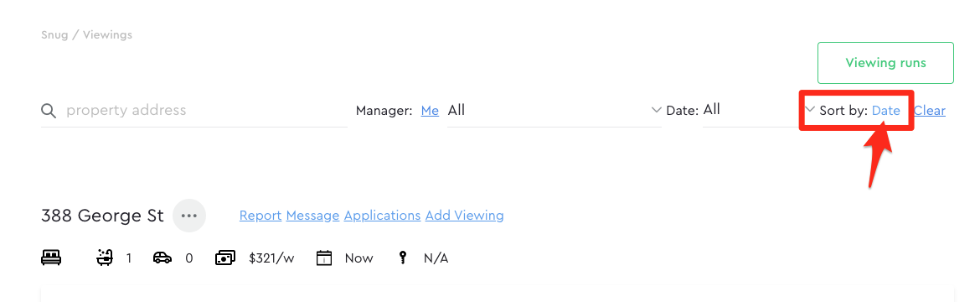
Task: Open the three-dot menu beside 388 George St
Action: tap(188, 216)
